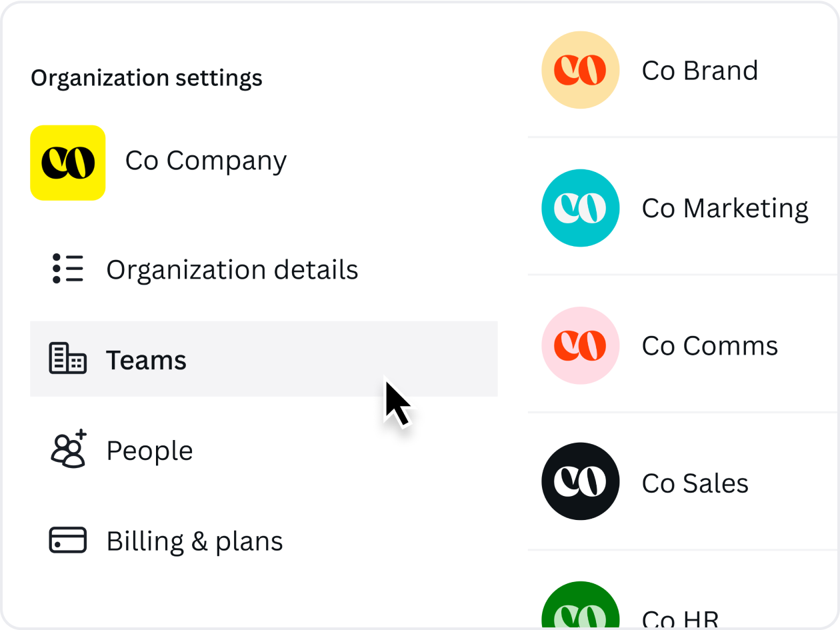This screenshot has height=630, width=840.
Task: Click the Billing & plans card icon
Action: click(x=67, y=540)
